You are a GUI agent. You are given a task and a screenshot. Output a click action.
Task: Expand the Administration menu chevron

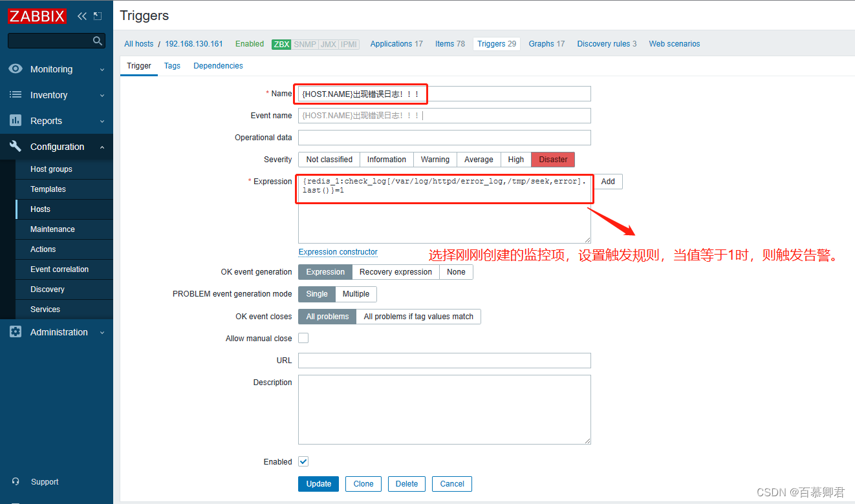click(x=102, y=332)
